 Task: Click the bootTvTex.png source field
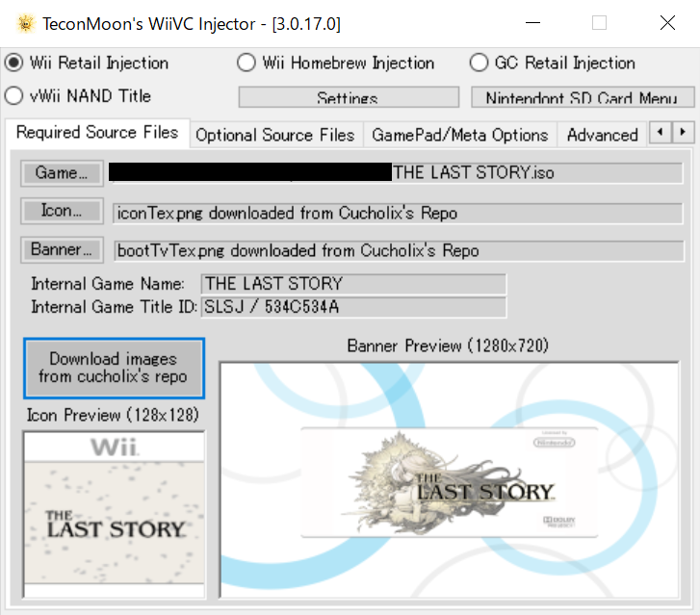pyautogui.click(x=399, y=251)
